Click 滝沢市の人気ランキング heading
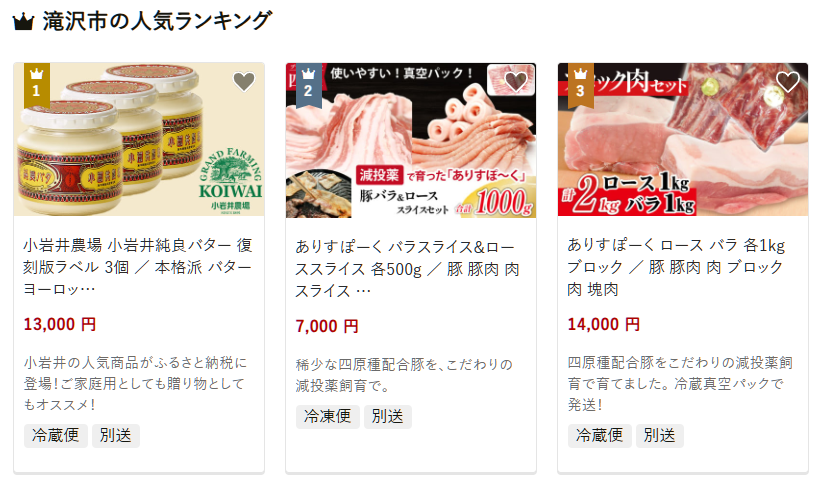 [157, 22]
